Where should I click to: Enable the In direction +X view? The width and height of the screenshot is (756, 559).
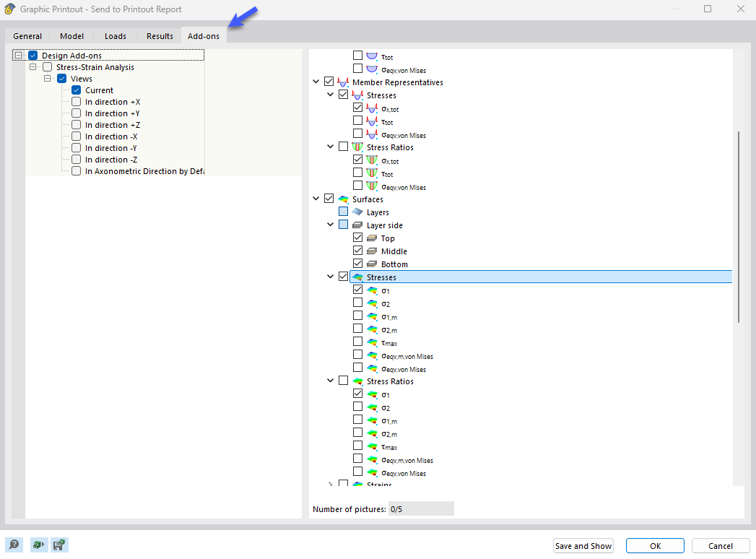(76, 102)
